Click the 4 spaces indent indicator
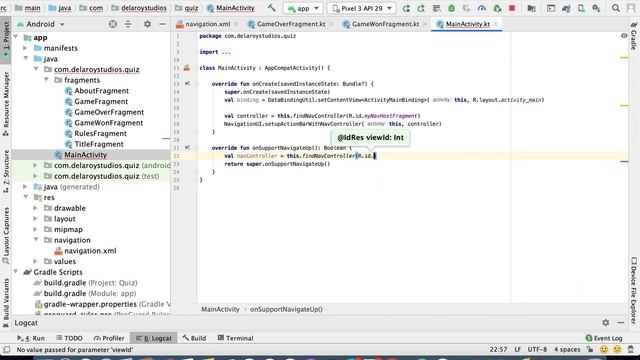Image resolution: width=640 pixels, height=360 pixels. pos(567,349)
